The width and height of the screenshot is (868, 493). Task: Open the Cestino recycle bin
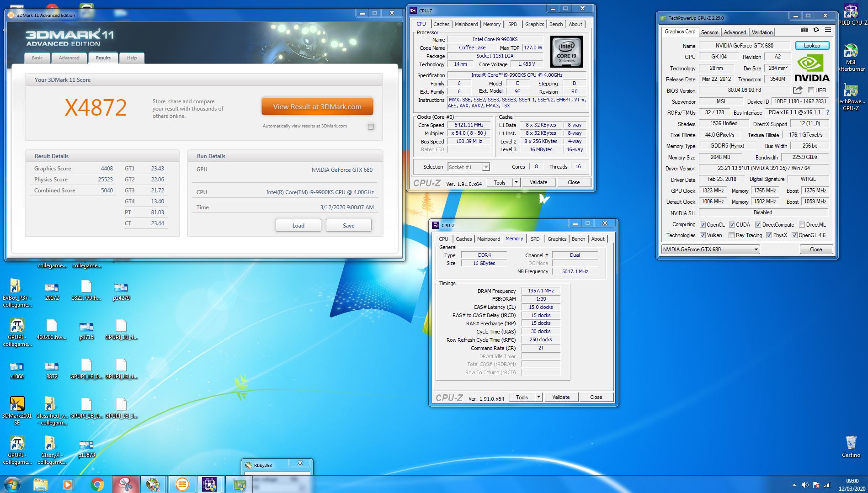(x=851, y=446)
